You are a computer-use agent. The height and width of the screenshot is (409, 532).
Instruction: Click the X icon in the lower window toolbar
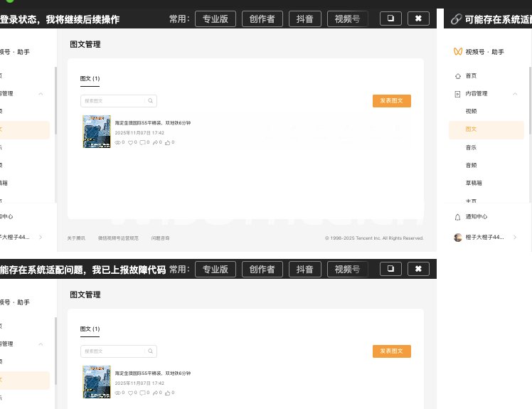pyautogui.click(x=418, y=269)
